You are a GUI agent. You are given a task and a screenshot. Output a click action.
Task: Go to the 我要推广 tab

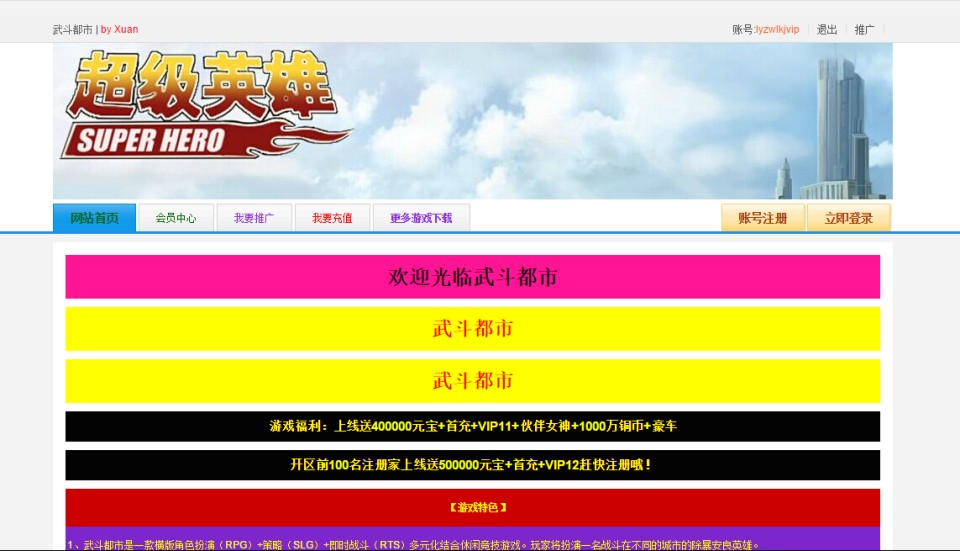click(x=254, y=218)
